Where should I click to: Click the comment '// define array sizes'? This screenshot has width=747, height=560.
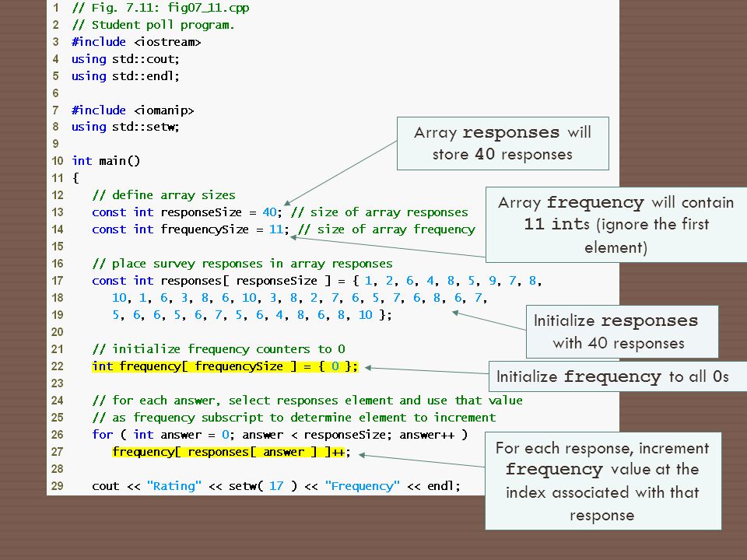(x=163, y=195)
